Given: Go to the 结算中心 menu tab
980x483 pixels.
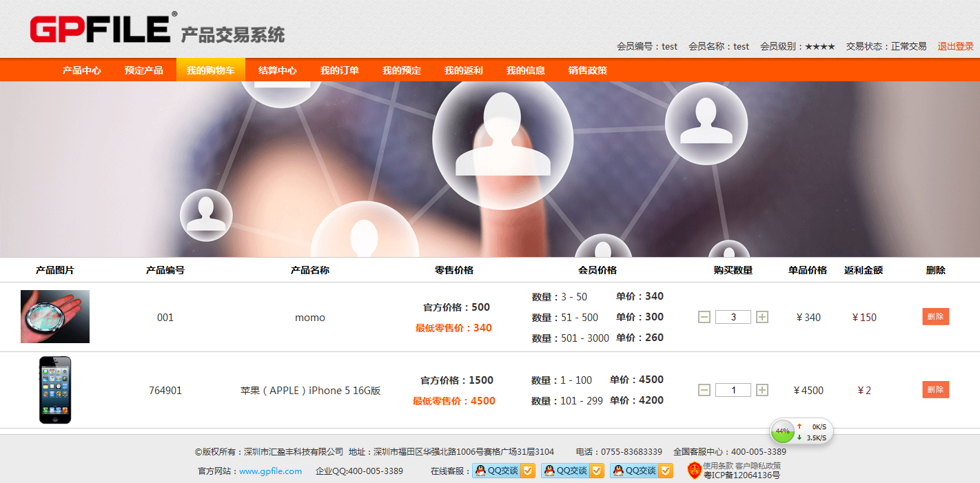Looking at the screenshot, I should pos(277,70).
